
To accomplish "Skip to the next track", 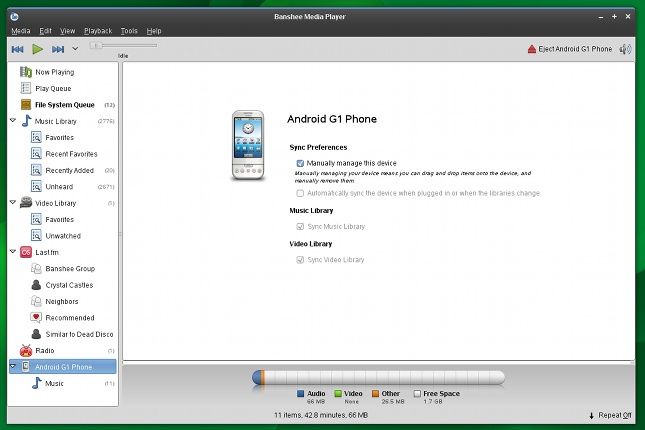I will pos(58,48).
